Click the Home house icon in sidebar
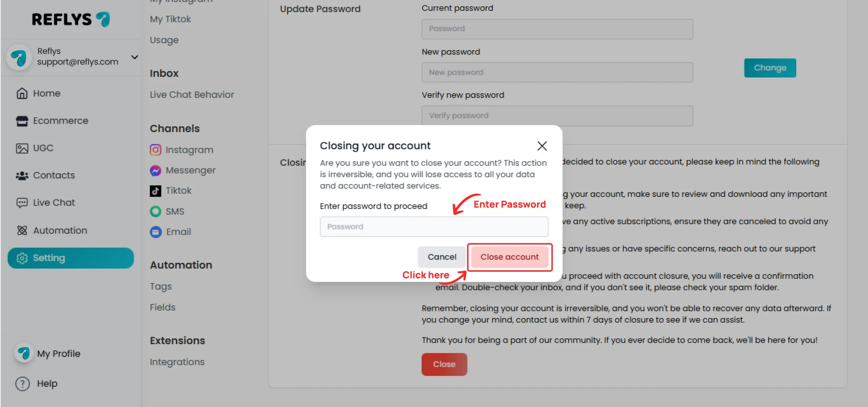Screen dimensions: 868x407 coord(22,93)
